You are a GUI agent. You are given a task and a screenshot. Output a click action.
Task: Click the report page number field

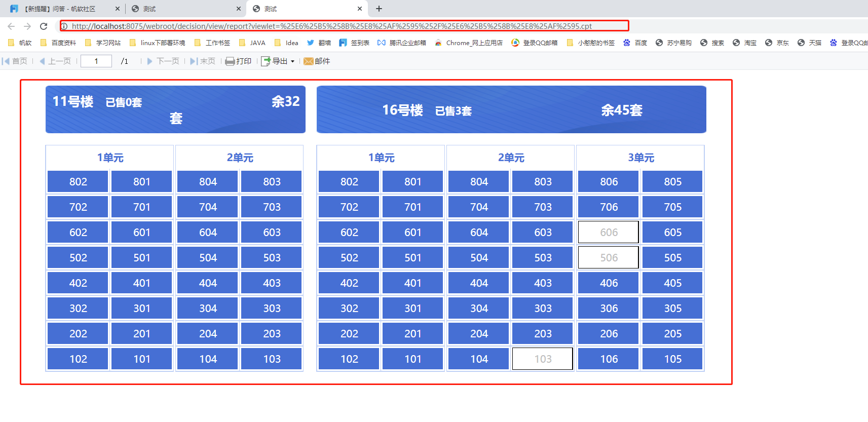click(96, 61)
